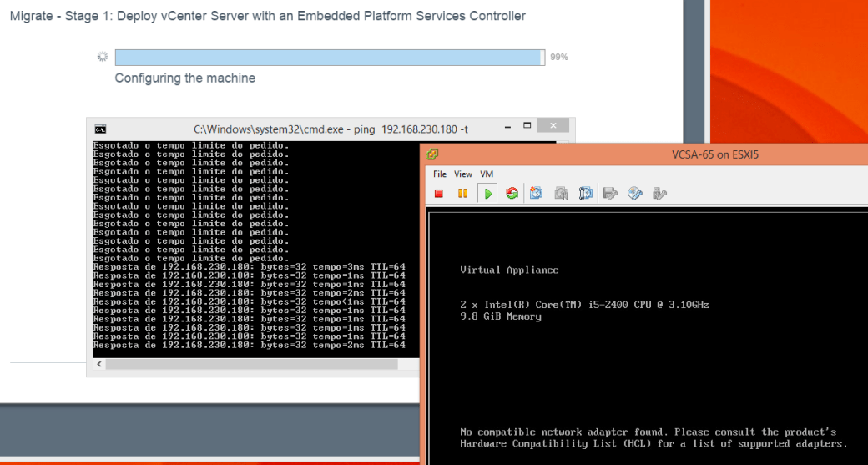868x465 pixels.
Task: Click the connect USB device icon
Action: click(659, 194)
